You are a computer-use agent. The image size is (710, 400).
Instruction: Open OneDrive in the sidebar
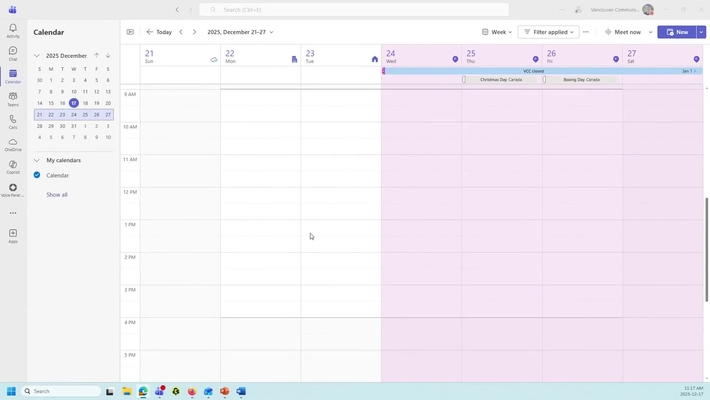pyautogui.click(x=13, y=145)
